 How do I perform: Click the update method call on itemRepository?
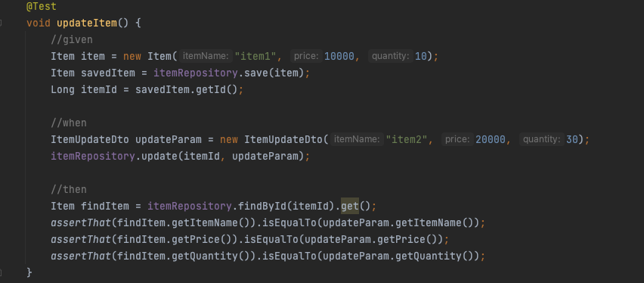point(159,157)
